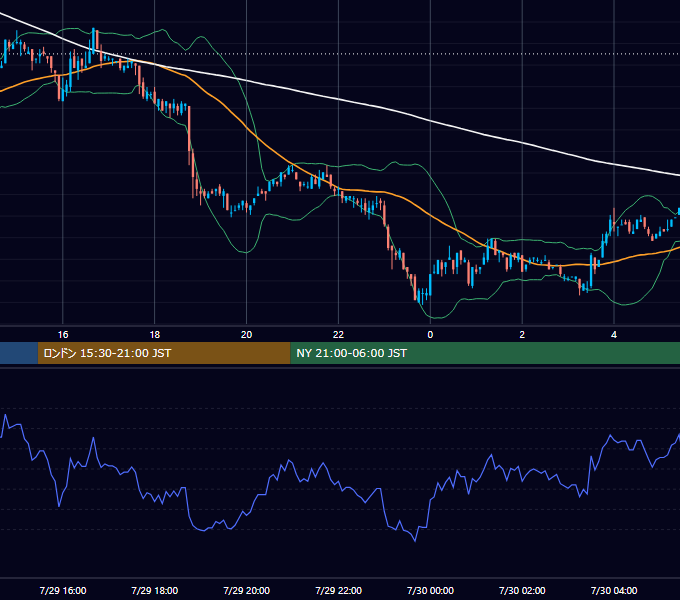The image size is (680, 600).
Task: Click the '22' time axis label
Action: 338,335
